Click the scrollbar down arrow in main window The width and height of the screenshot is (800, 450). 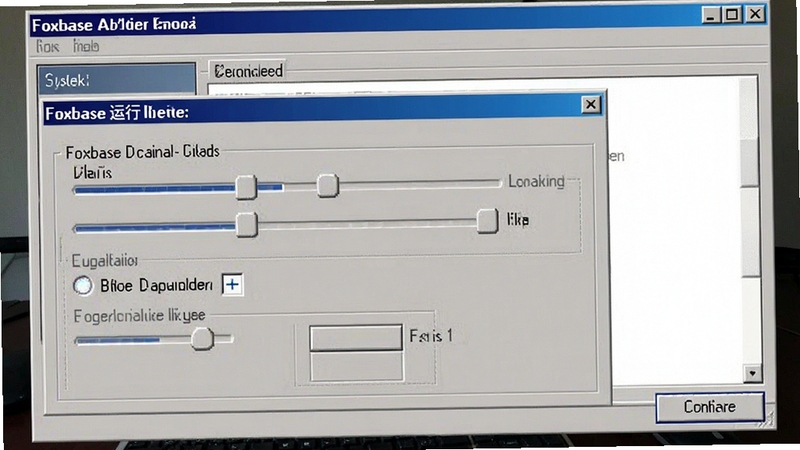click(x=752, y=373)
